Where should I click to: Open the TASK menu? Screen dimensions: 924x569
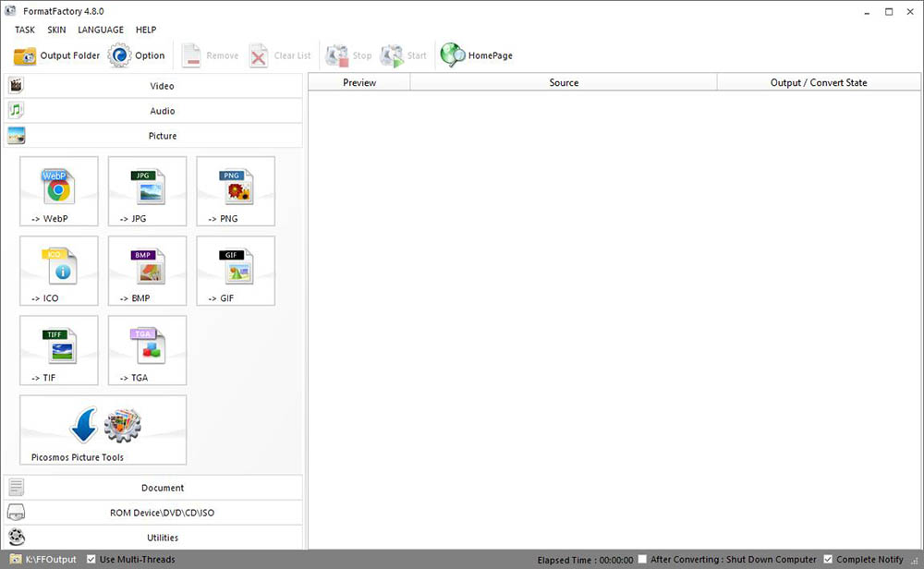click(x=25, y=30)
